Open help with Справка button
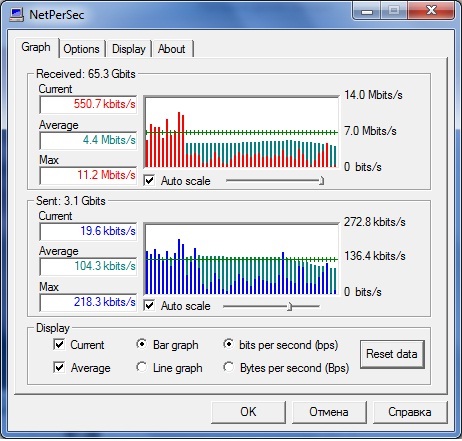The width and height of the screenshot is (462, 441). click(410, 412)
